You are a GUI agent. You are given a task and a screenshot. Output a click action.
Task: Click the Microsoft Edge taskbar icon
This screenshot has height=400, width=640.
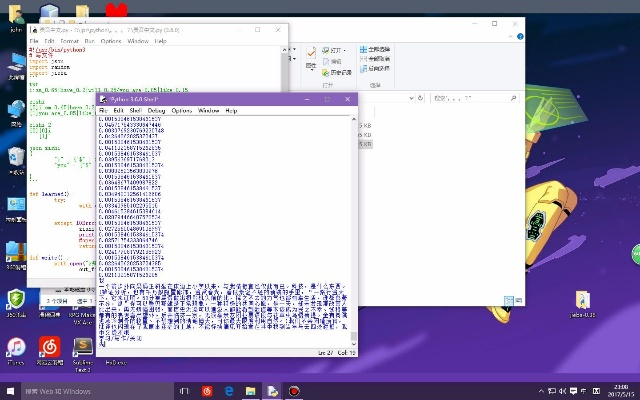point(228,390)
